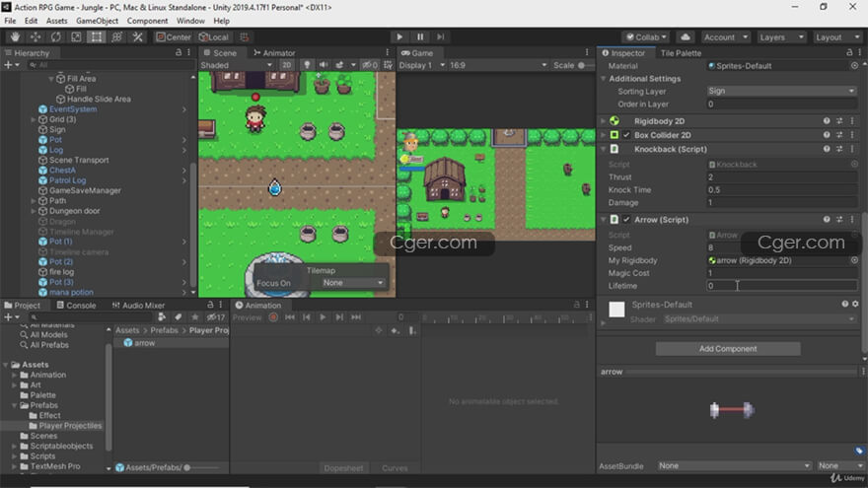Click the Sprites-Default material settings gear
The height and width of the screenshot is (488, 868).
(x=855, y=305)
